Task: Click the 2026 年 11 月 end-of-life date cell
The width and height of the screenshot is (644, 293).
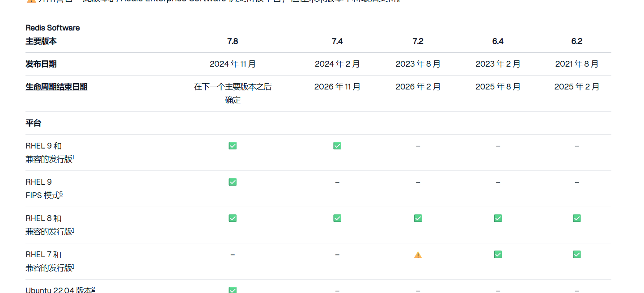Action: click(337, 87)
